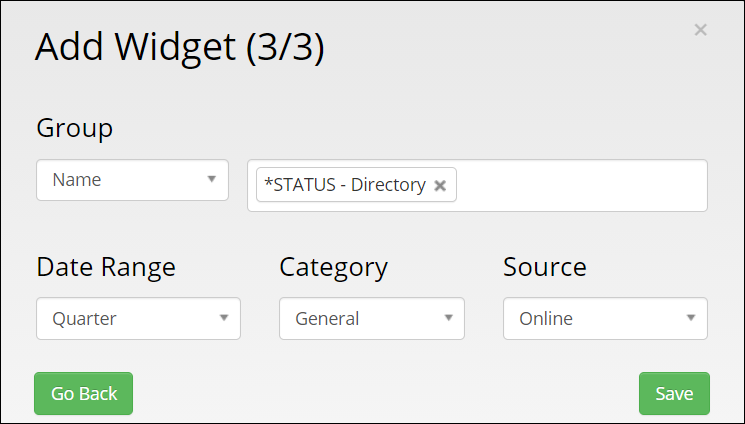Open the Group Name combo box
This screenshot has width=745, height=424.
[132, 180]
